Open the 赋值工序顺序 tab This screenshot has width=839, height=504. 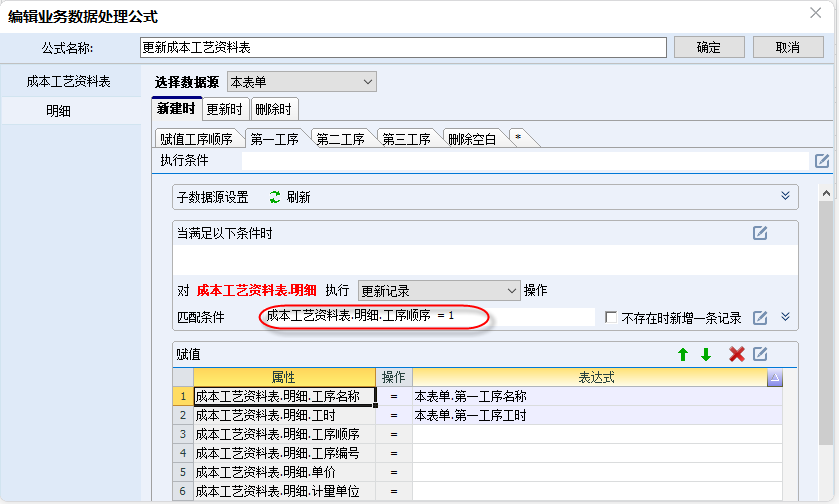pos(196,139)
